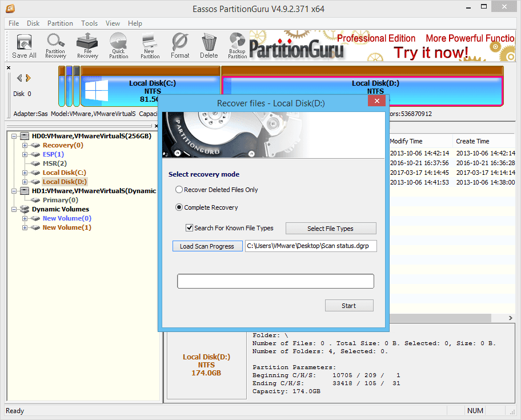Image resolution: width=521 pixels, height=420 pixels.
Task: Open the Help menu
Action: point(135,23)
